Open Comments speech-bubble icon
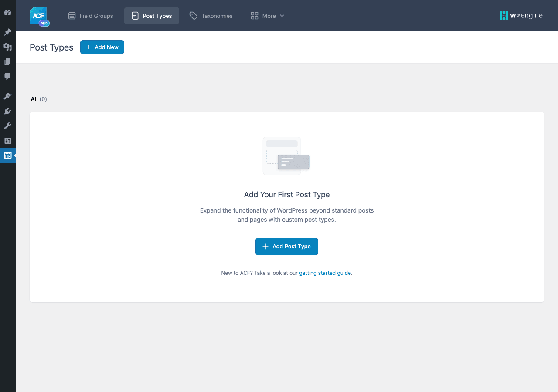Screen dimensions: 558x392 click(x=7, y=76)
